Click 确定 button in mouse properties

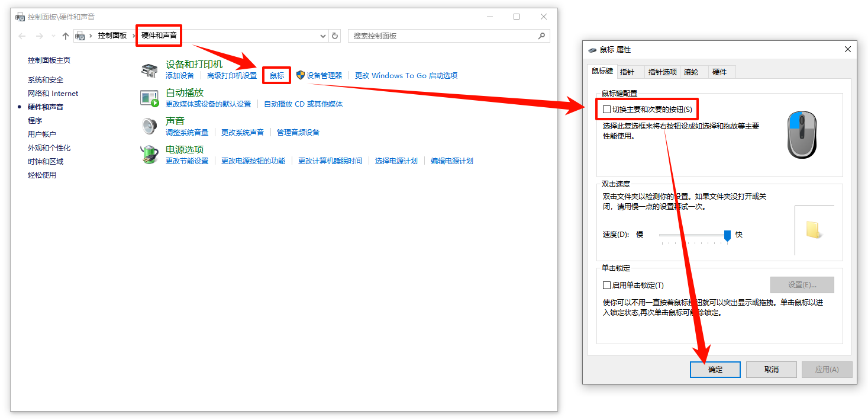tap(715, 370)
